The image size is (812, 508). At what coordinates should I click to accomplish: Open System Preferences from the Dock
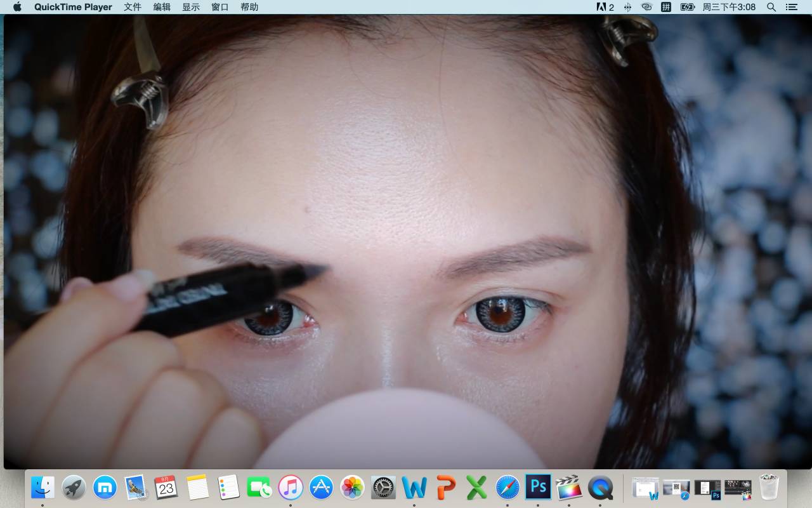(383, 487)
